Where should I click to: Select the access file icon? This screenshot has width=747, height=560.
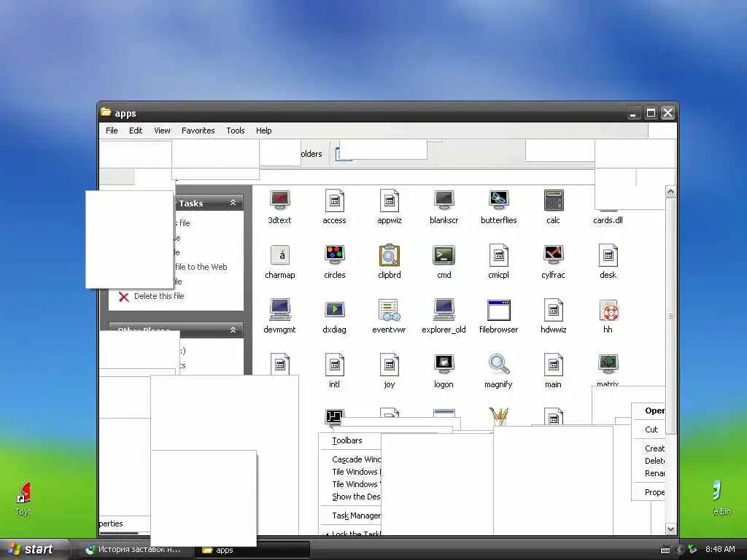(334, 200)
